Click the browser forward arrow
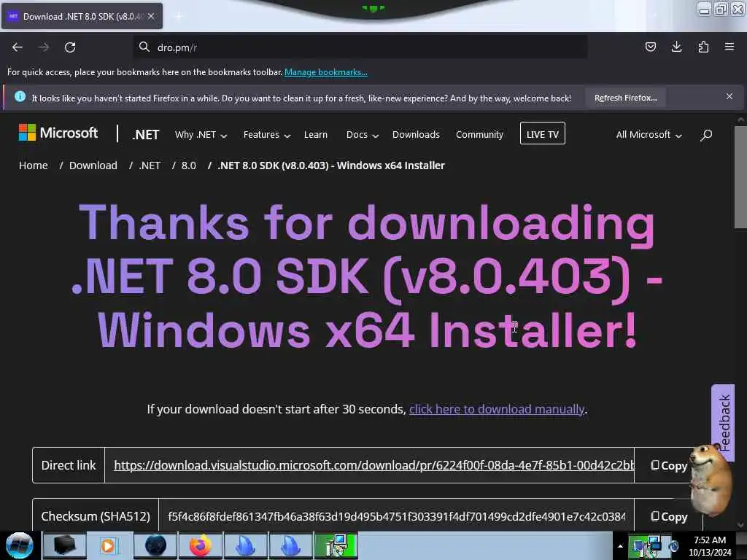The image size is (747, 560). 43,47
